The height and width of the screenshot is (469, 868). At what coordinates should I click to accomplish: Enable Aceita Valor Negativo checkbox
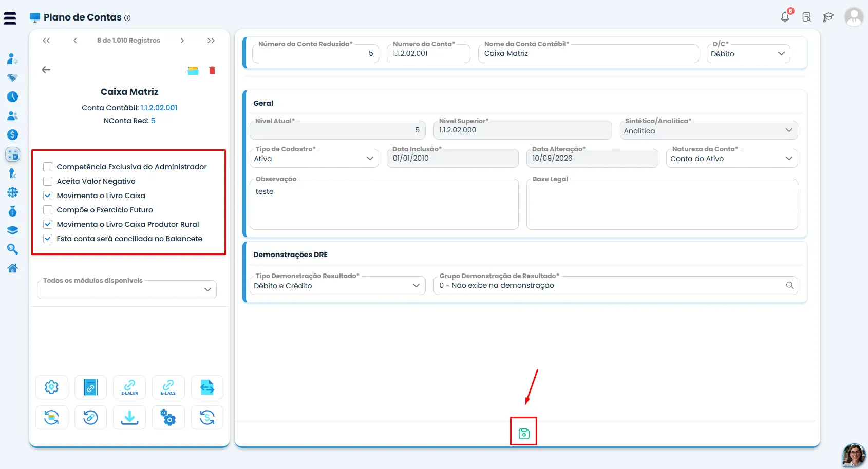click(x=48, y=181)
